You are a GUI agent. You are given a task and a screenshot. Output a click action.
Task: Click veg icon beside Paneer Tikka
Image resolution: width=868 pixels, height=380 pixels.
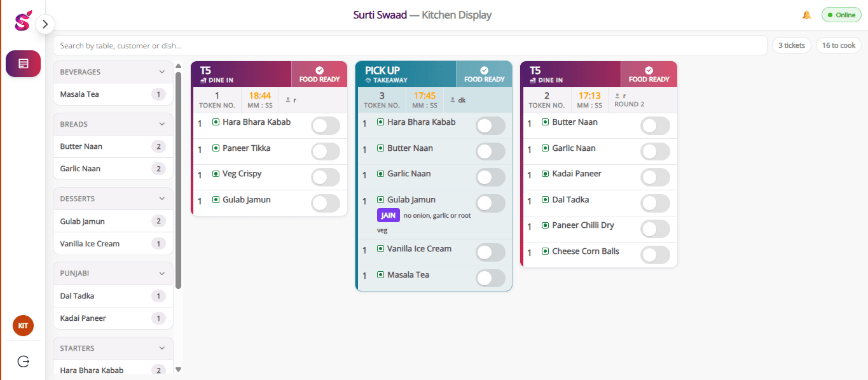216,148
